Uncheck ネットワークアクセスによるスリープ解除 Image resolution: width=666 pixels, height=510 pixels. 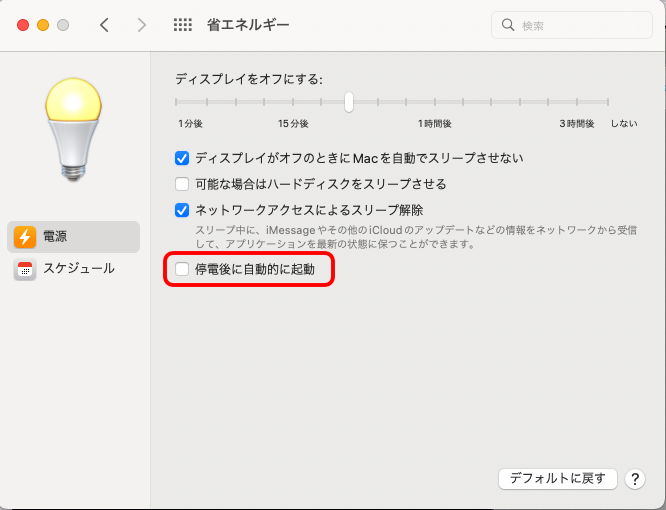point(182,210)
